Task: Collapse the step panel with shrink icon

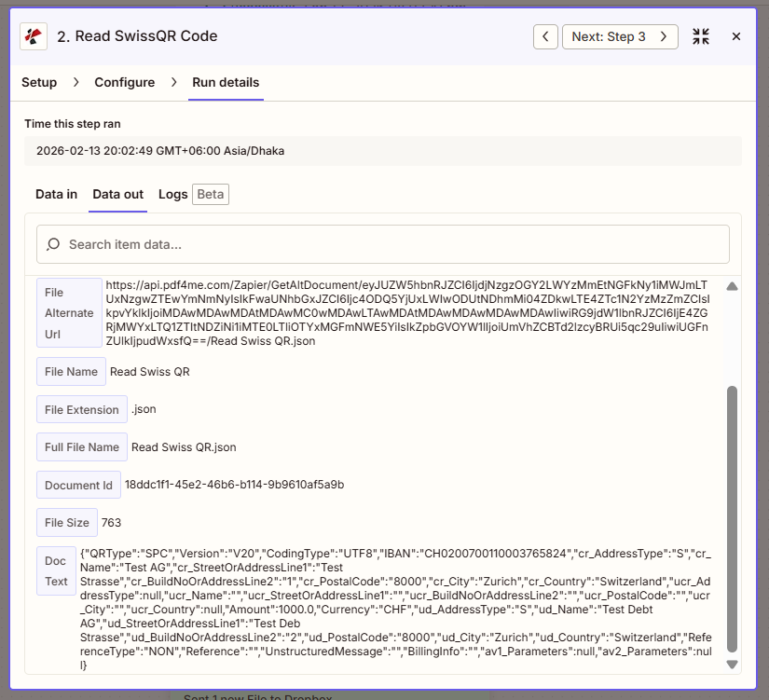Action: pyautogui.click(x=701, y=36)
